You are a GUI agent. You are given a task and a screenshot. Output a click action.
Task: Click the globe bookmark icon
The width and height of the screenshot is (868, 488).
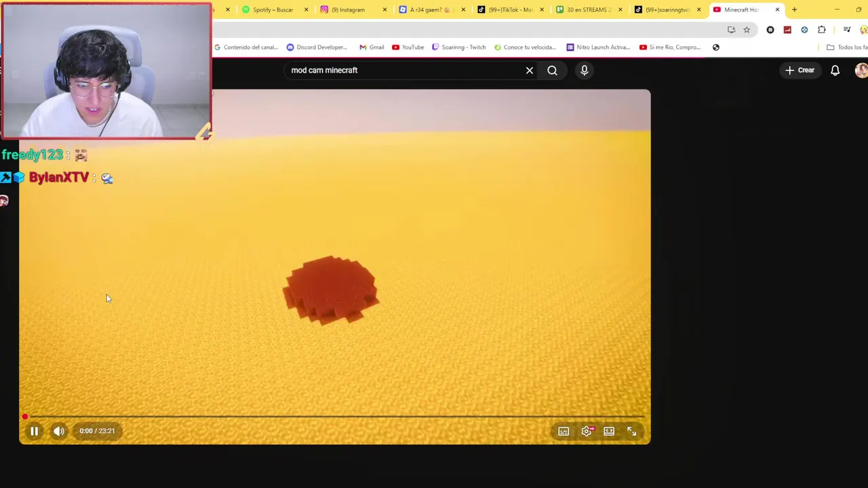[716, 47]
